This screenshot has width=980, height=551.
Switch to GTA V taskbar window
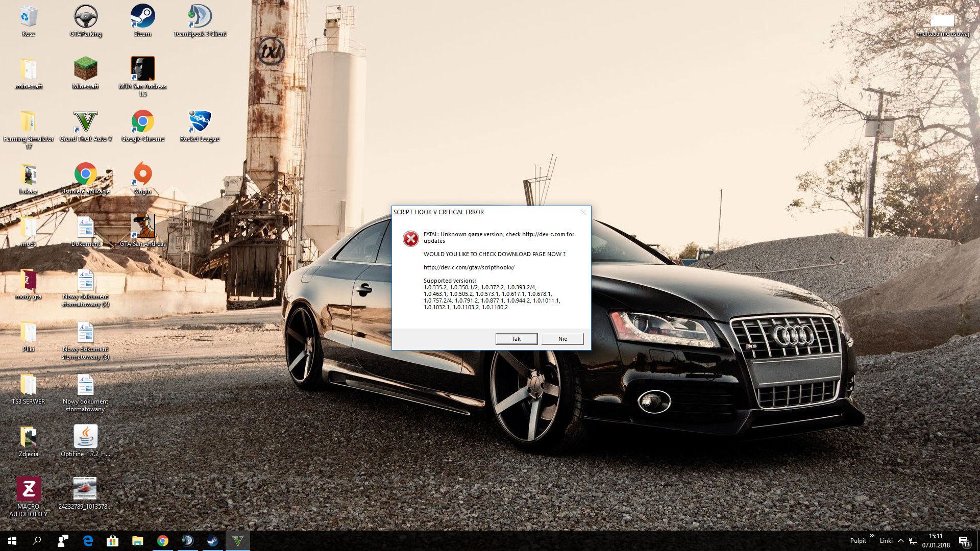[x=237, y=541]
